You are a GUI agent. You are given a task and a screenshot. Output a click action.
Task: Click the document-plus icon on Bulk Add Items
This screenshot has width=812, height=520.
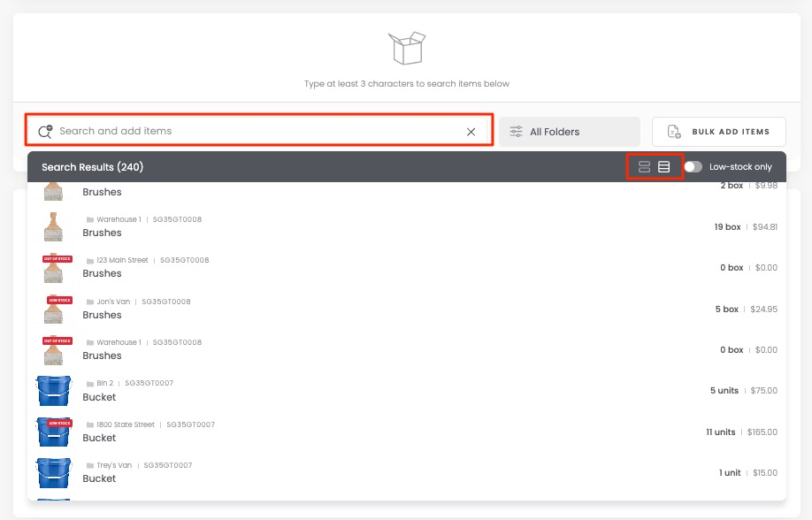tap(674, 132)
